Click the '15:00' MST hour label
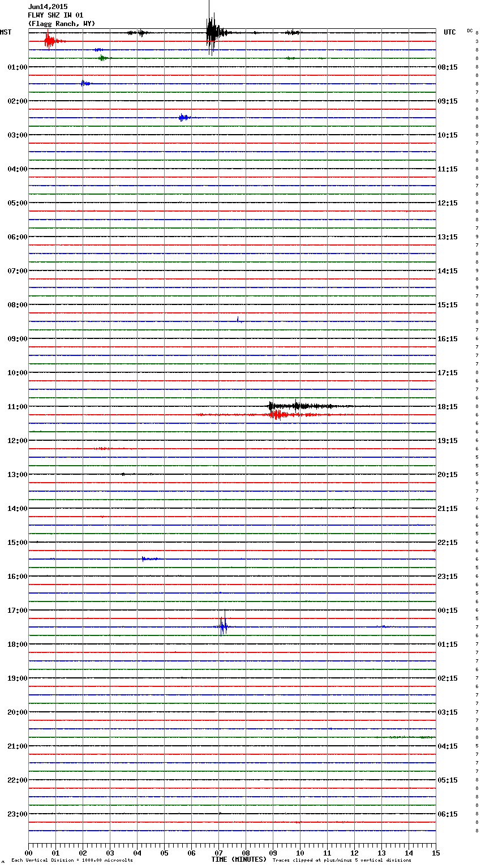This screenshot has width=481, height=868. click(x=18, y=543)
